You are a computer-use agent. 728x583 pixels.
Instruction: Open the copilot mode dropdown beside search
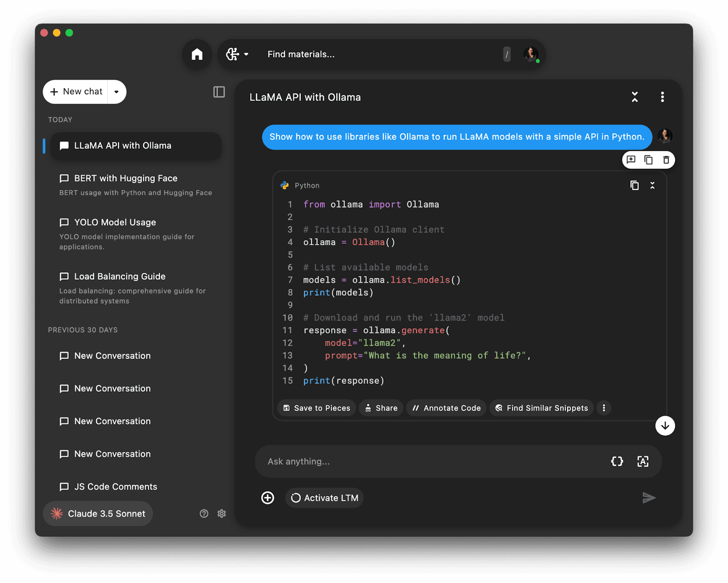click(237, 55)
